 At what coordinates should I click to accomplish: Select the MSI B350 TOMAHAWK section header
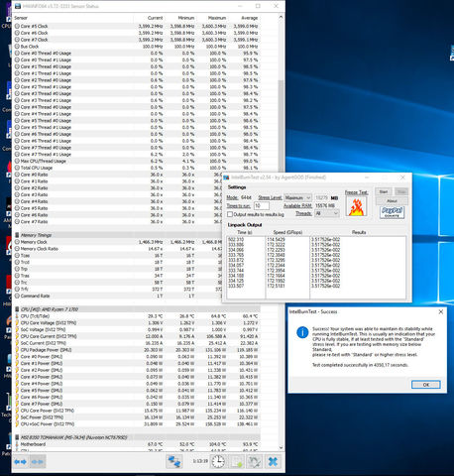(x=136, y=437)
